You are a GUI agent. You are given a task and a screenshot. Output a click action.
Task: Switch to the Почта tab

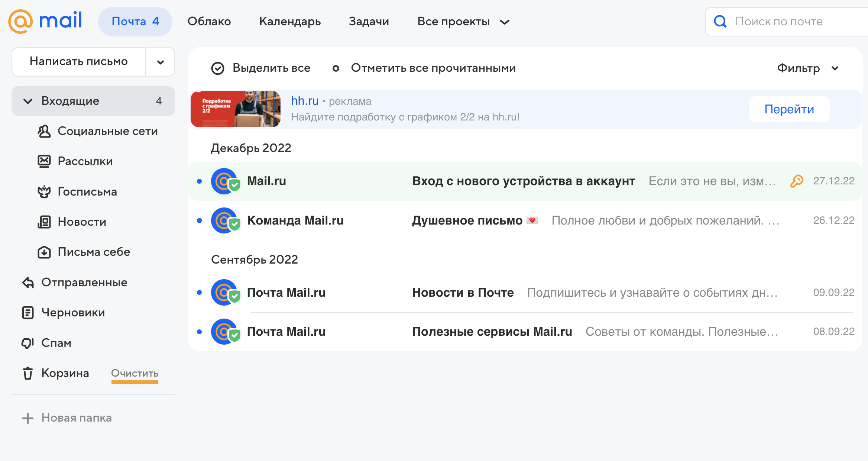pyautogui.click(x=135, y=22)
